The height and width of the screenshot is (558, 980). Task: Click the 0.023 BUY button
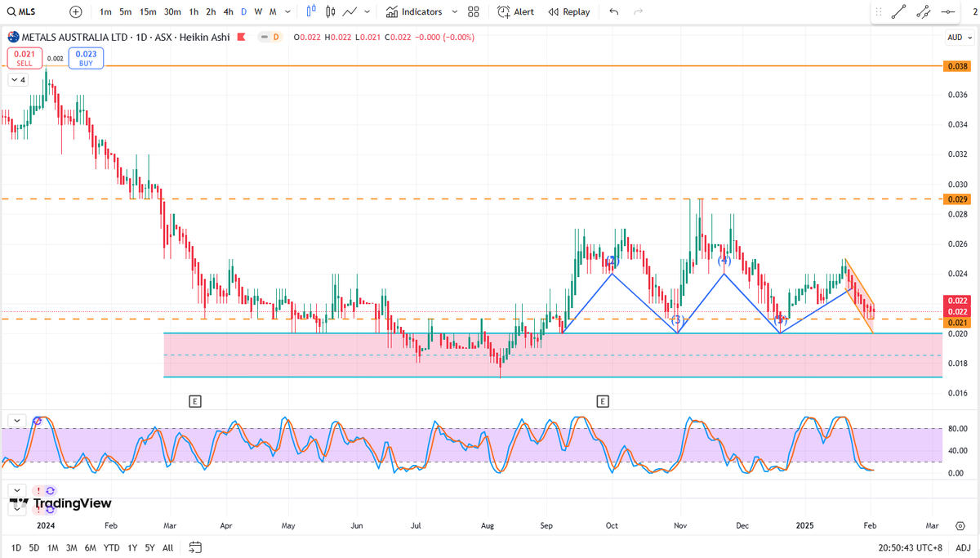click(x=87, y=58)
